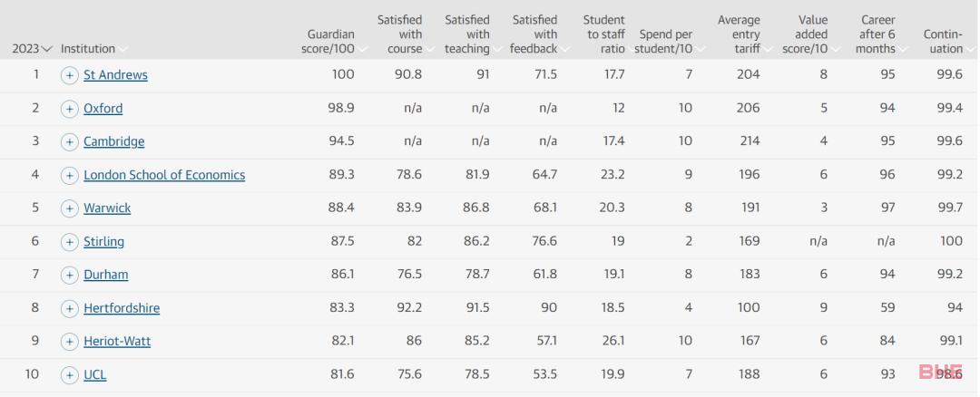Screen dimensions: 980x397
Task: Open the UCL university link
Action: (95, 375)
